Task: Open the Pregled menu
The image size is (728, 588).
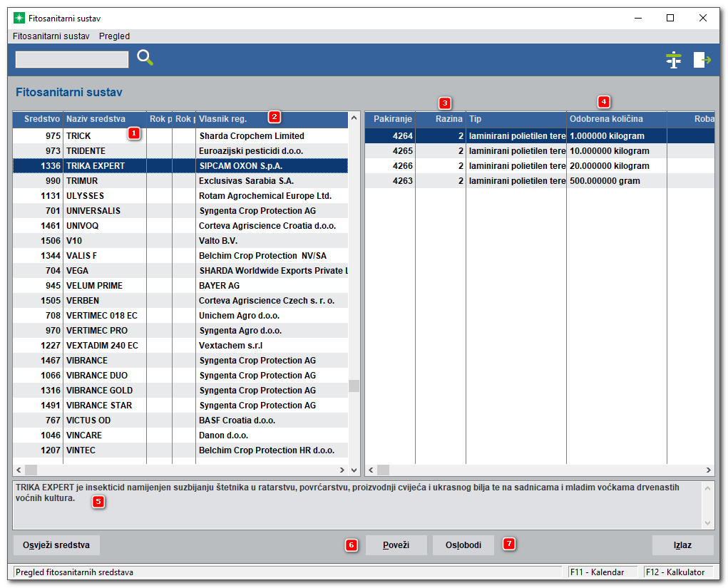Action: click(114, 36)
